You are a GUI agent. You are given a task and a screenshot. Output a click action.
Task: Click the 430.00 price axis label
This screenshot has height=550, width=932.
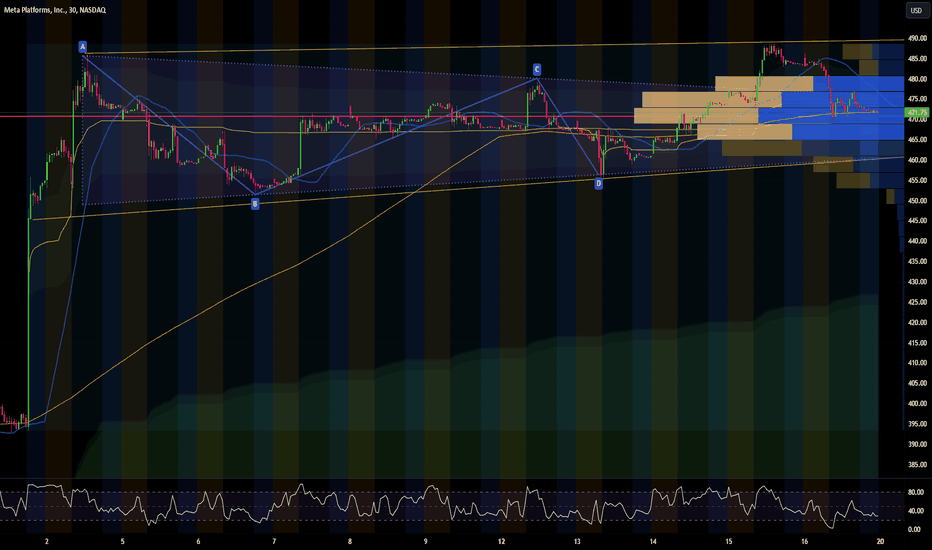tap(917, 282)
